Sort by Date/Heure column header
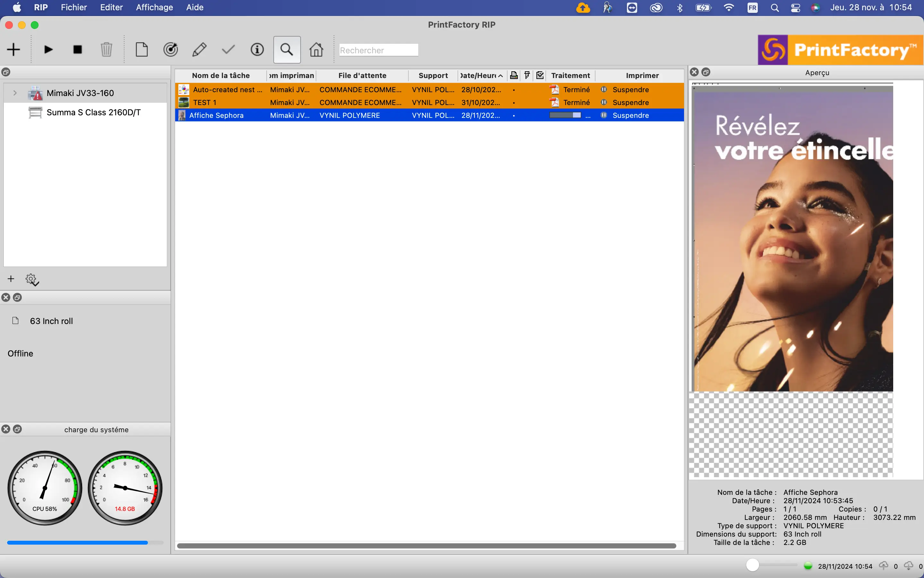Screen dimensions: 924x578 point(482,75)
